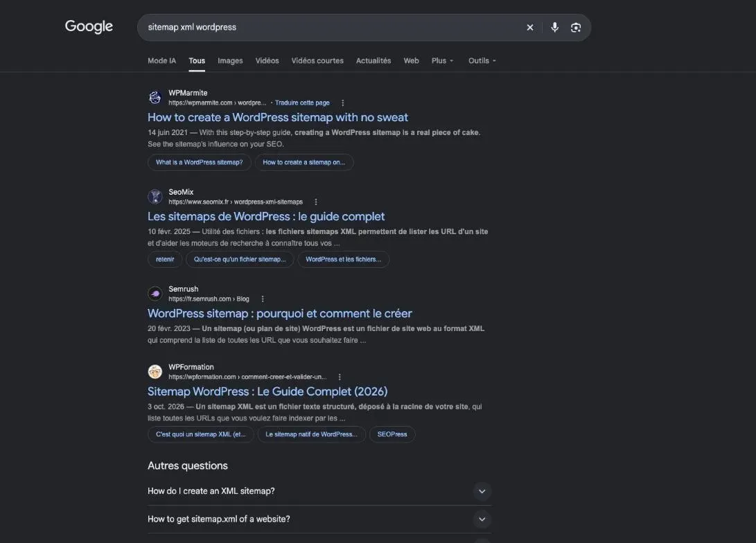Open Semrush site favicon
756x543 pixels.
[x=155, y=294]
